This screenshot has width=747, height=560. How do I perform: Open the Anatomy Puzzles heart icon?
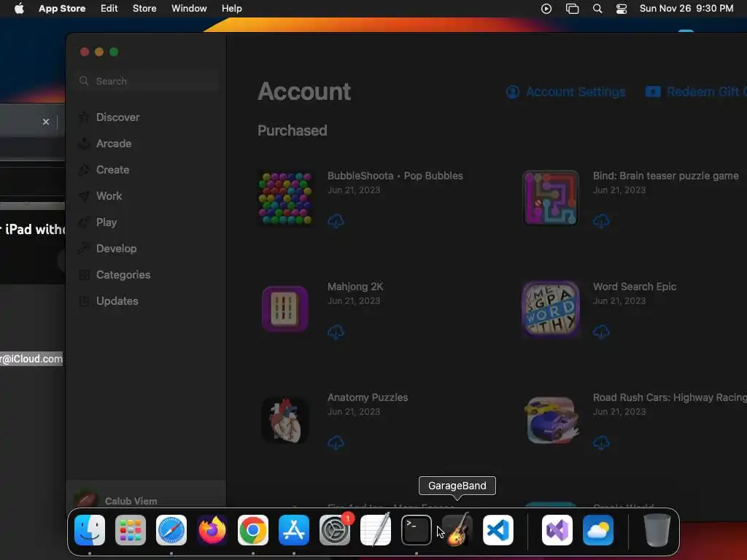[285, 420]
